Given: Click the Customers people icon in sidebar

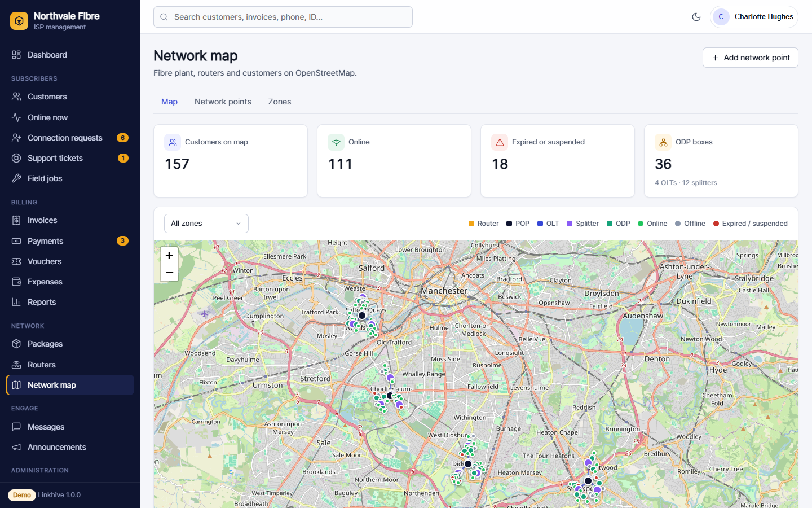Looking at the screenshot, I should coord(16,97).
